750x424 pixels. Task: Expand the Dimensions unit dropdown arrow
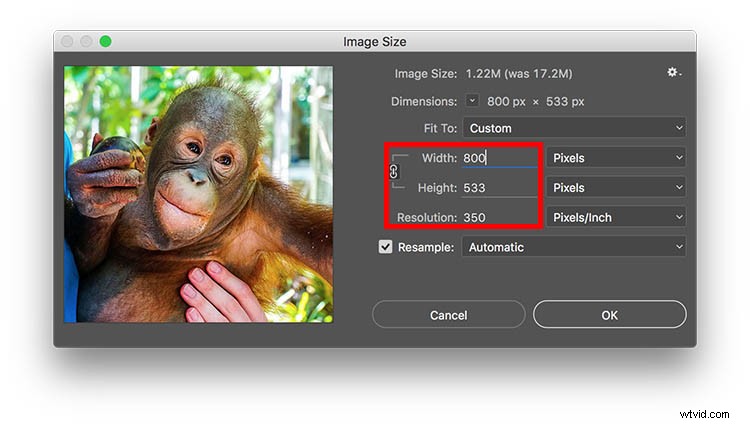472,100
